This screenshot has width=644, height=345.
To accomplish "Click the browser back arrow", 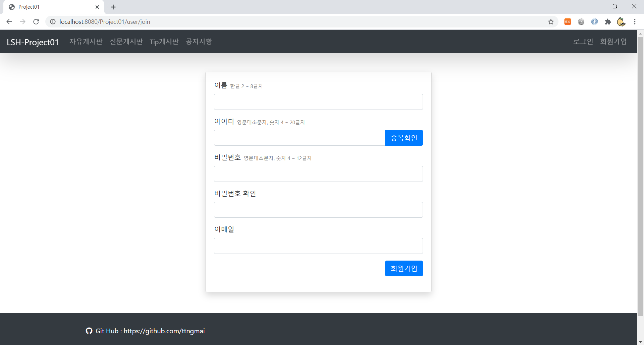I will point(9,22).
